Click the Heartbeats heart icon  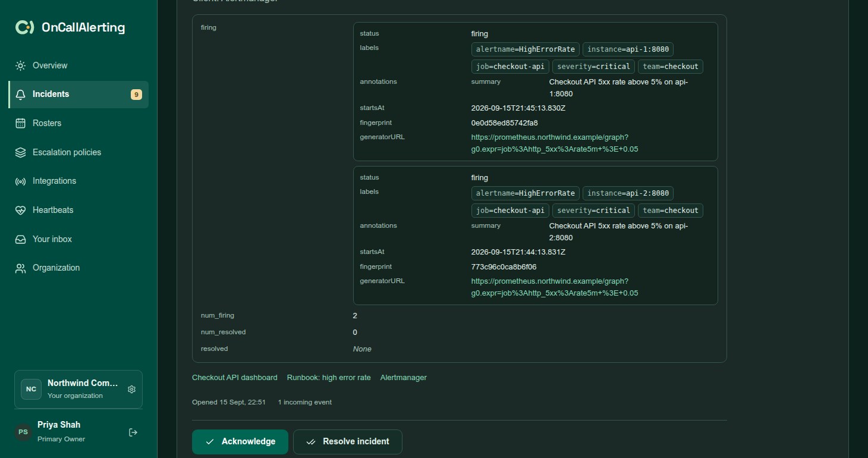(21, 210)
